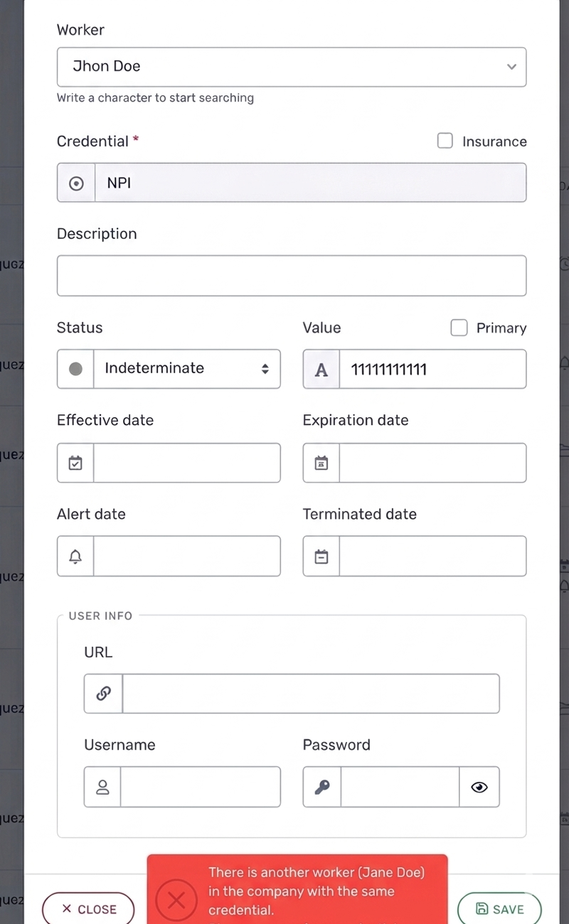Click the calendar-minus icon beside Terminated date

click(x=321, y=557)
